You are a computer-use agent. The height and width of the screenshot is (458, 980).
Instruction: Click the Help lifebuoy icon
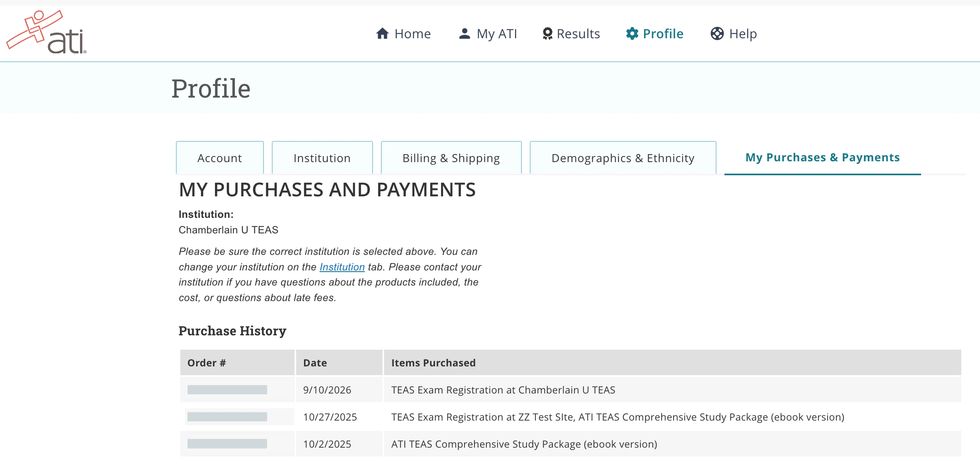click(x=717, y=33)
